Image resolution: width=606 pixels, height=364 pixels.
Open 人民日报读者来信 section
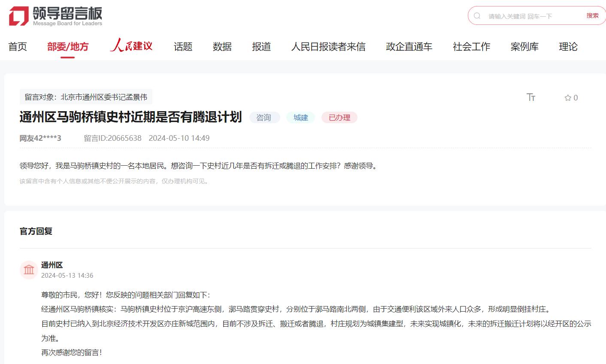328,46
